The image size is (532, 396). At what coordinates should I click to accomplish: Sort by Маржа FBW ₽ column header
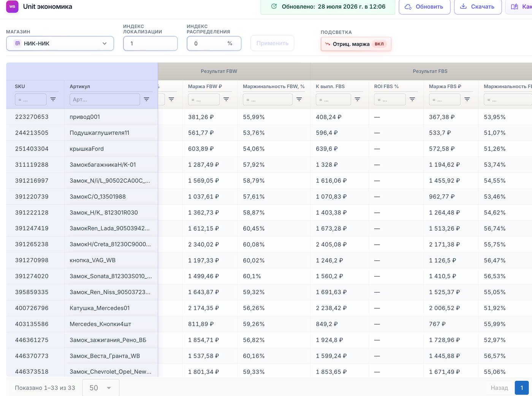coord(205,86)
